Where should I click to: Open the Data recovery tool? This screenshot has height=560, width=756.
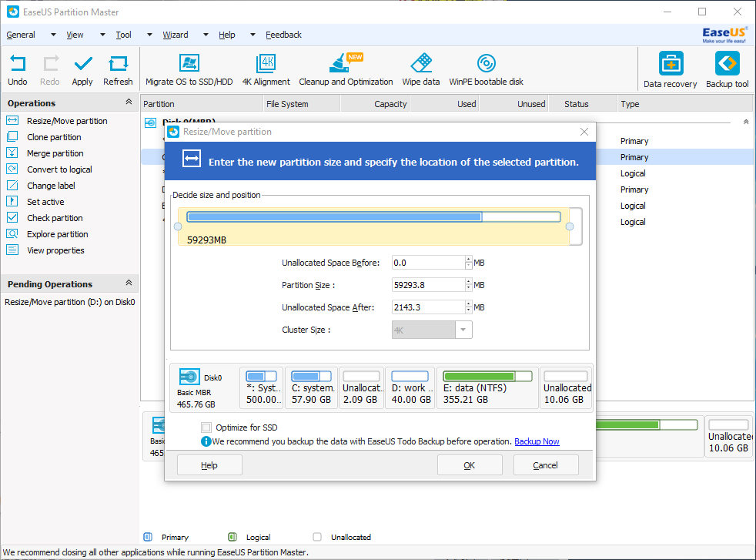(x=671, y=63)
